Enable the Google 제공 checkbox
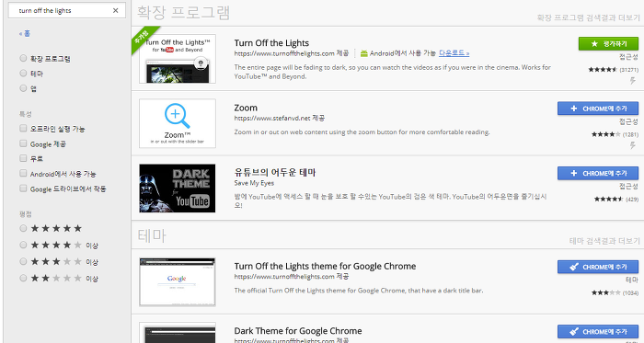The image size is (644, 343). (23, 143)
